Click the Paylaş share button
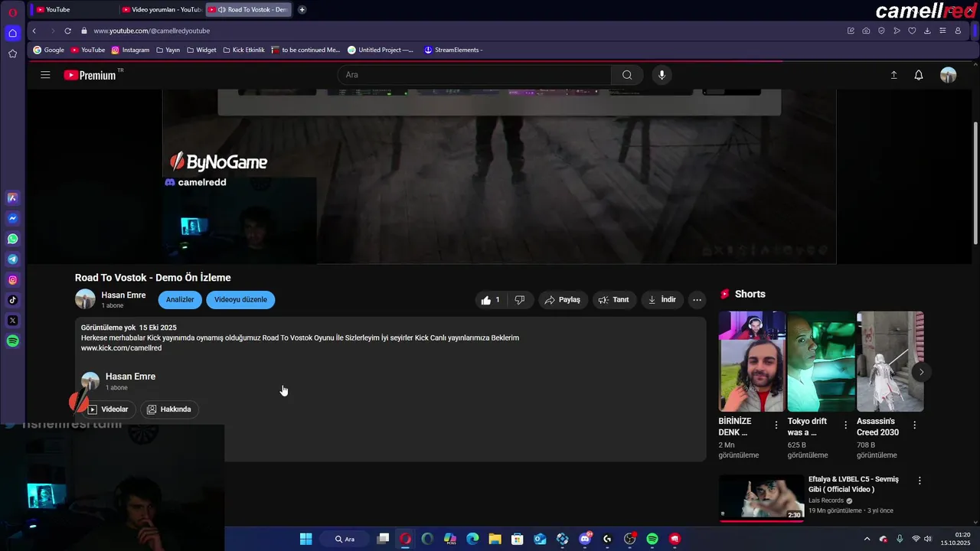The width and height of the screenshot is (980, 551). pos(562,300)
